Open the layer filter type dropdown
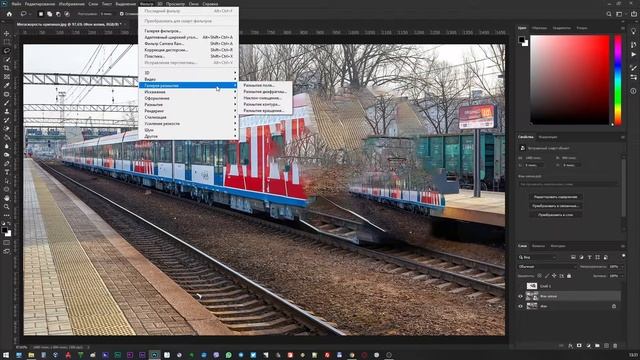The width and height of the screenshot is (640, 360). click(538, 257)
